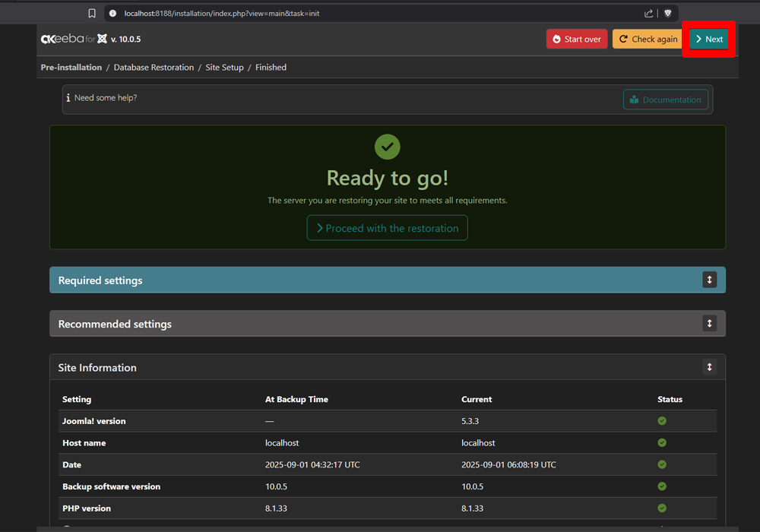Click the site information icon before the URL
Viewport: 760px width, 532px height.
point(112,13)
